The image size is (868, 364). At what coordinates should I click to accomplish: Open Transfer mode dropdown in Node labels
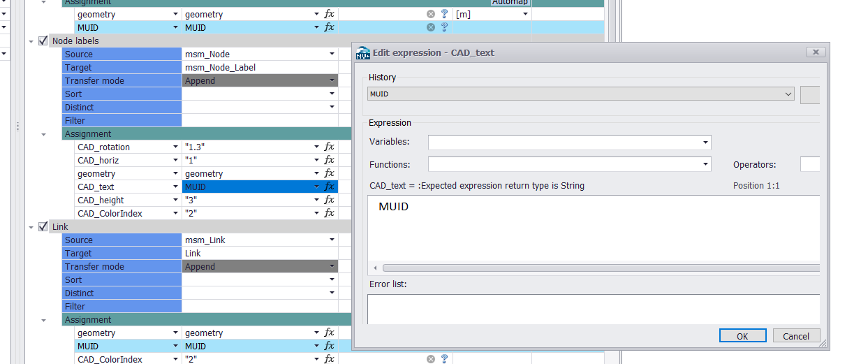pyautogui.click(x=332, y=80)
